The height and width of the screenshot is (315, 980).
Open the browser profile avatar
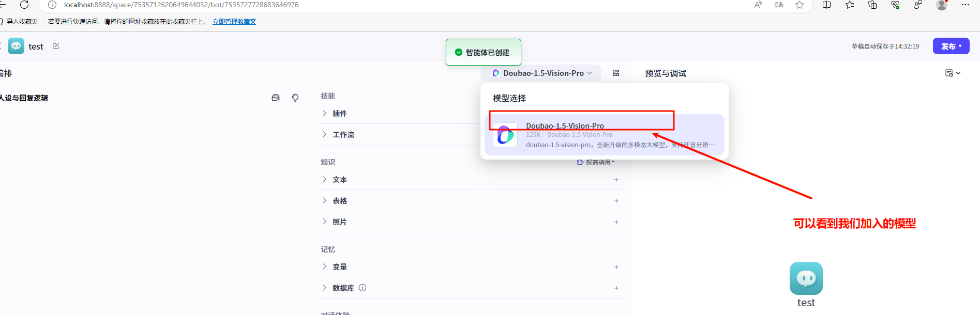(x=942, y=5)
